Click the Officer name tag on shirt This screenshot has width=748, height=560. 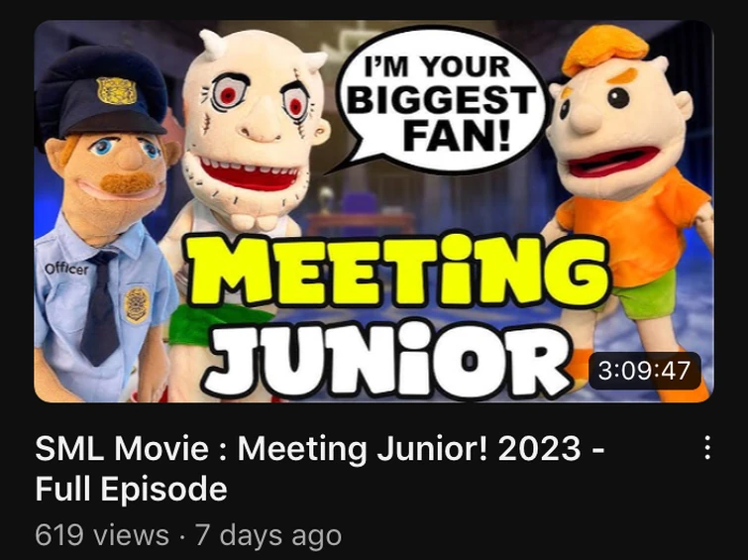[66, 269]
